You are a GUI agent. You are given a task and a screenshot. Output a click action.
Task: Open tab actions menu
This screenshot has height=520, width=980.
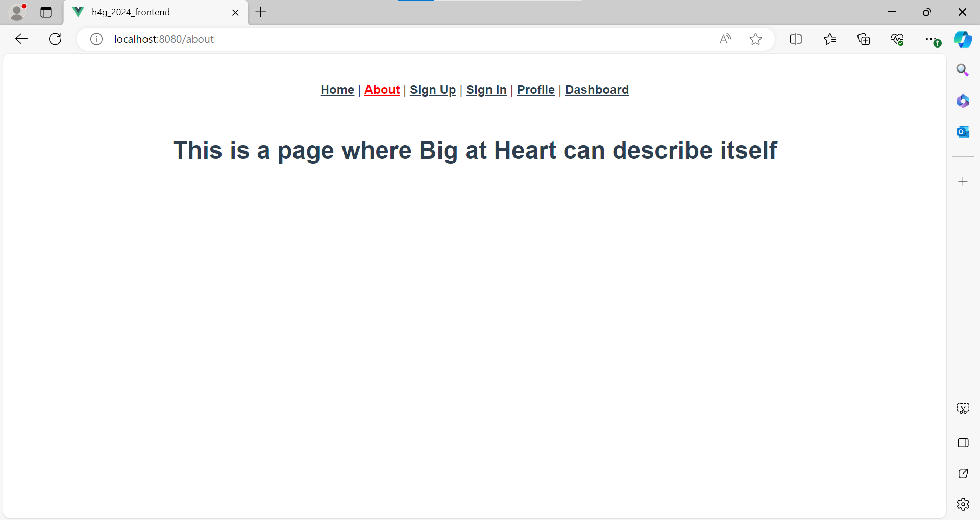pos(46,12)
